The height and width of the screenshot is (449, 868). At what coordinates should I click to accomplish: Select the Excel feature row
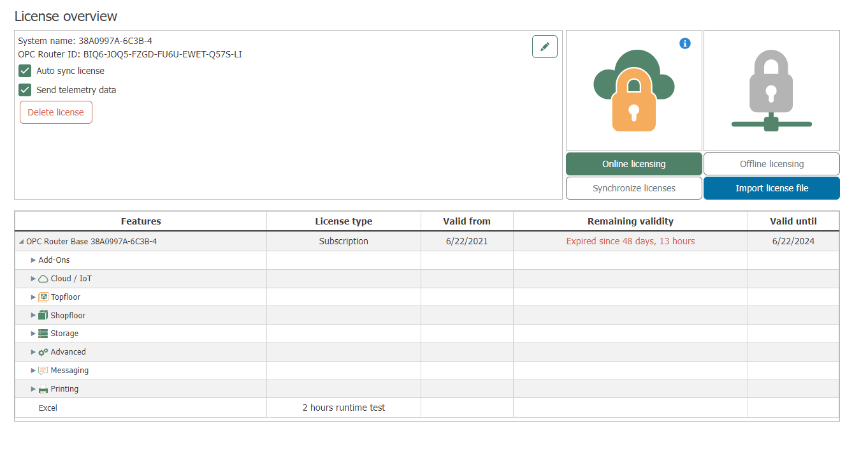click(x=427, y=408)
